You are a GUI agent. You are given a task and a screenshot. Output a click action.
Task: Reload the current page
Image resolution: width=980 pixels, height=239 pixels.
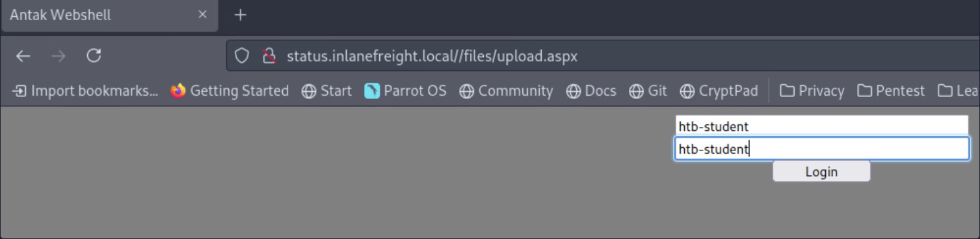pos(94,56)
